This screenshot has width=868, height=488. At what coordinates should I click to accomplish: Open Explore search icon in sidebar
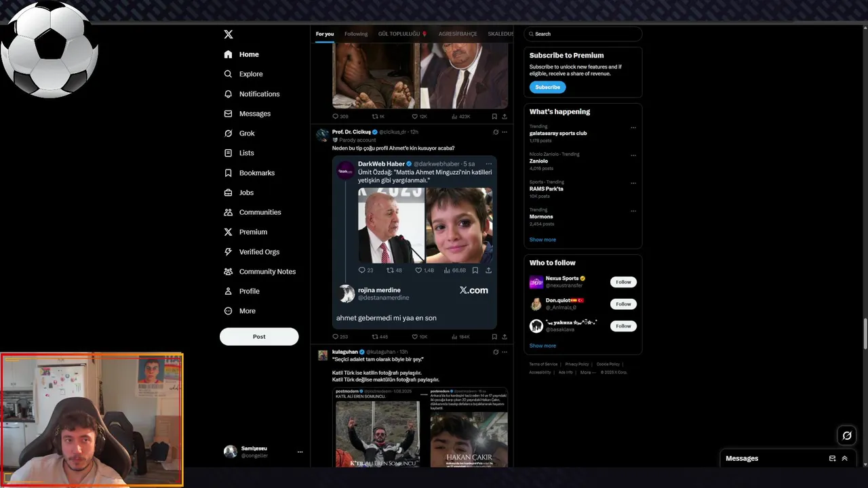pyautogui.click(x=229, y=74)
